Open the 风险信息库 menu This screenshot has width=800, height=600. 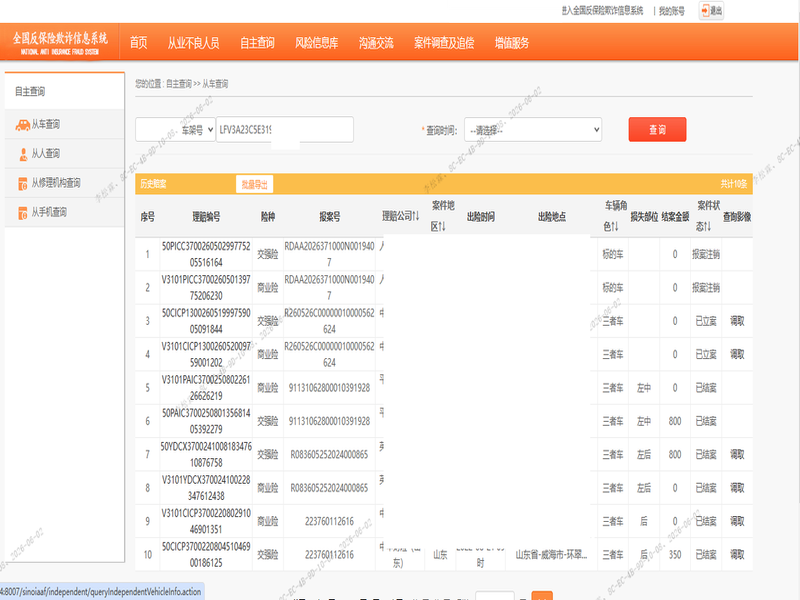point(316,43)
